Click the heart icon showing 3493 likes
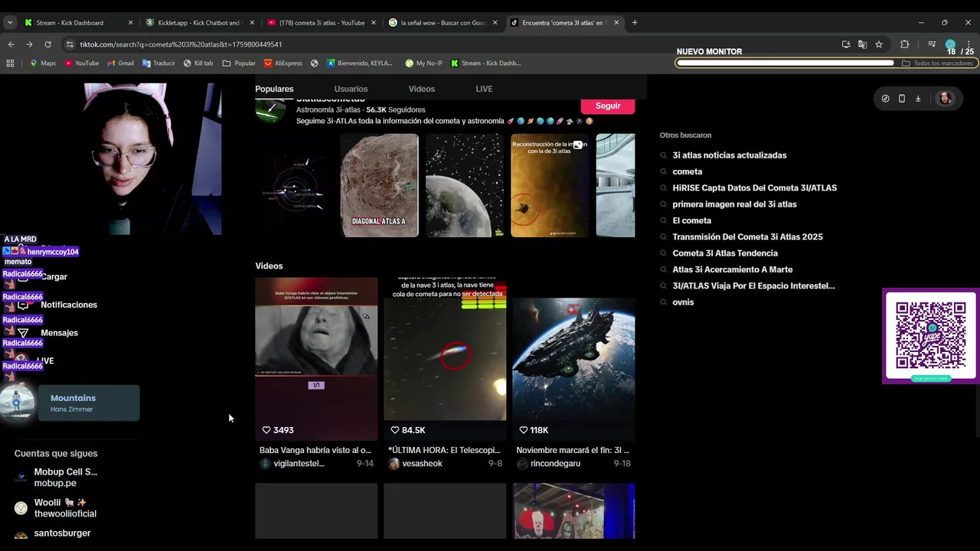This screenshot has width=980, height=551. click(266, 430)
